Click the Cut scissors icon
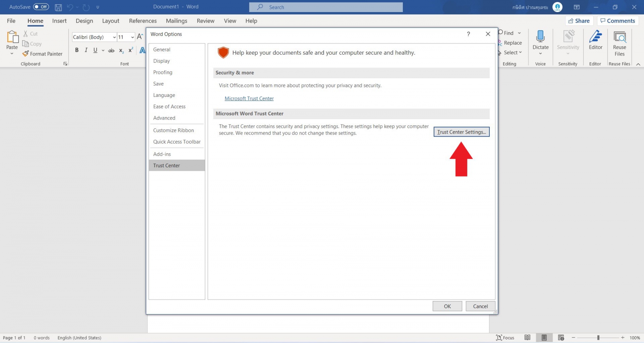644x343 pixels. (26, 34)
